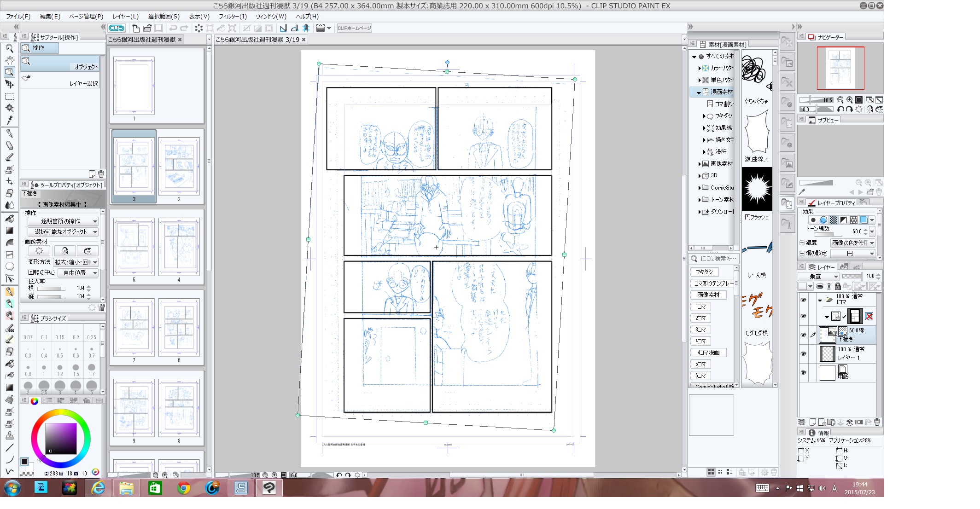Expand the 画像素材 tree item

click(x=700, y=164)
